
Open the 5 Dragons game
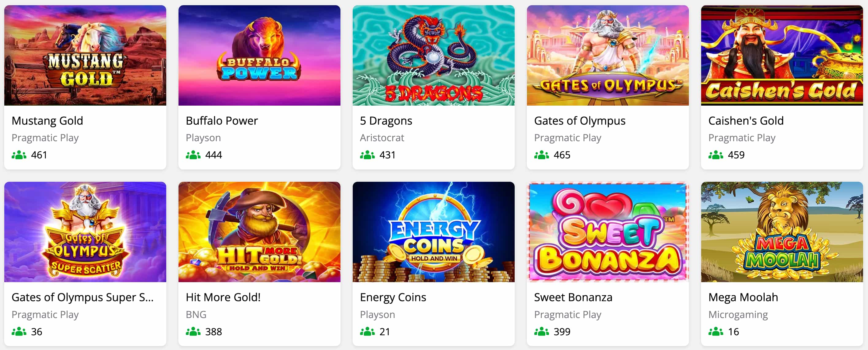coord(386,120)
